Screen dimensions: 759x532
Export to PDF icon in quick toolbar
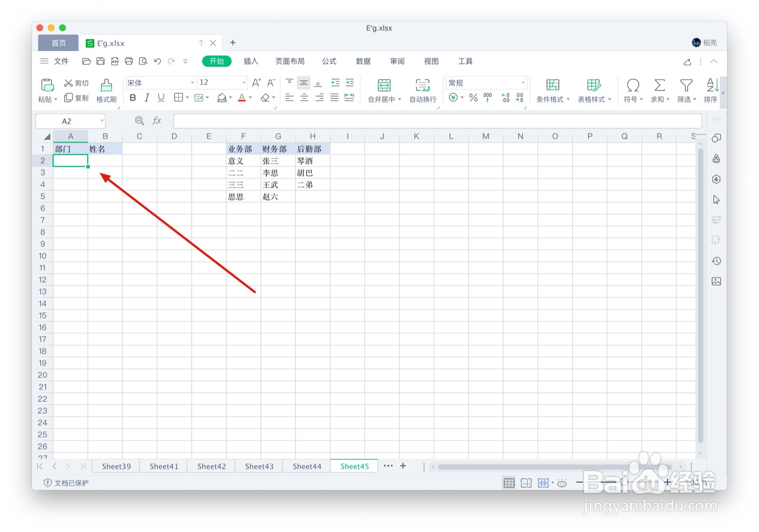point(115,61)
